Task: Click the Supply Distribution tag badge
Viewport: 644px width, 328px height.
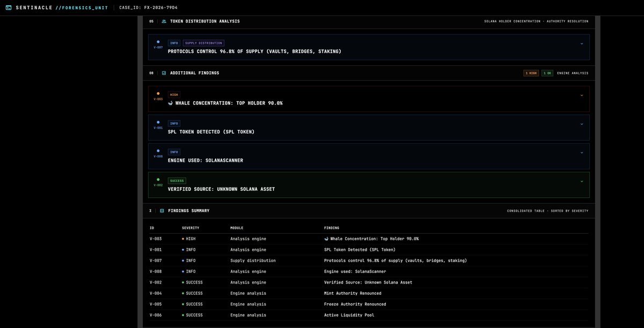Action: [x=203, y=43]
